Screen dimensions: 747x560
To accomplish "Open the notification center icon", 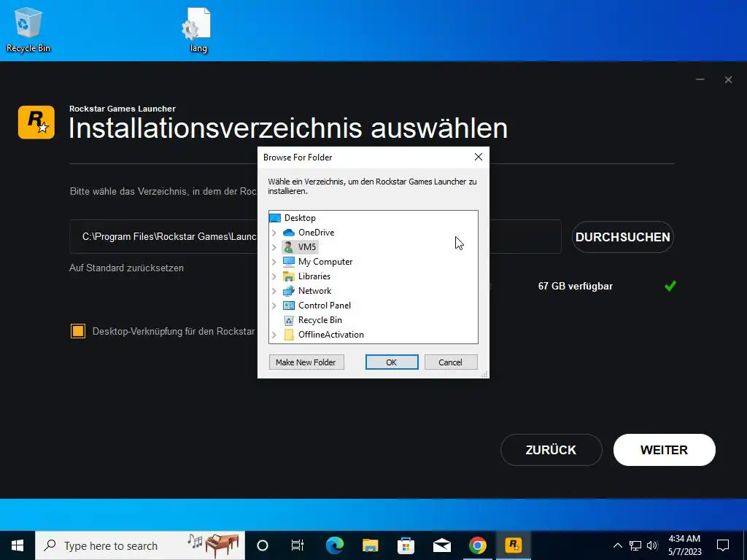I will [723, 545].
